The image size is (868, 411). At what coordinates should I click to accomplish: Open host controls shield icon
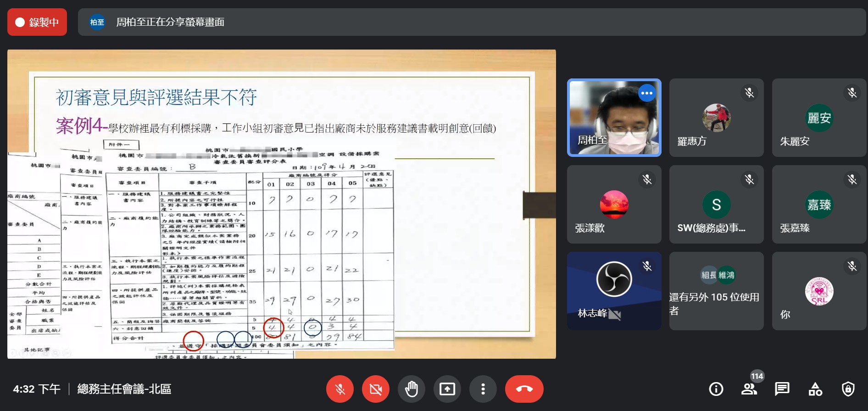(848, 389)
